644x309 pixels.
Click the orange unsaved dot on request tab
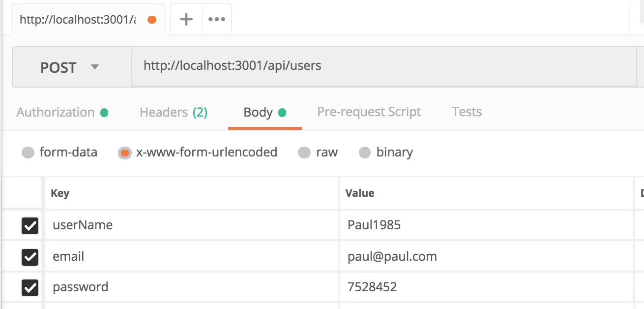pyautogui.click(x=152, y=20)
